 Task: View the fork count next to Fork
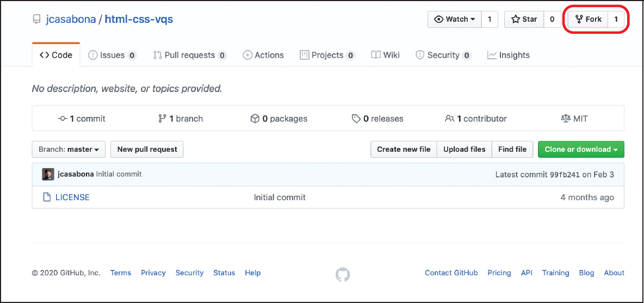(616, 19)
